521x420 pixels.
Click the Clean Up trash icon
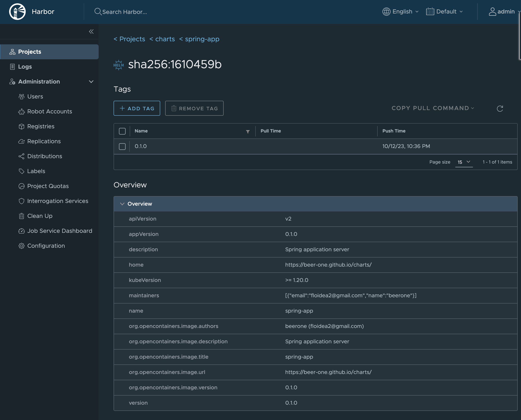[x=22, y=216]
